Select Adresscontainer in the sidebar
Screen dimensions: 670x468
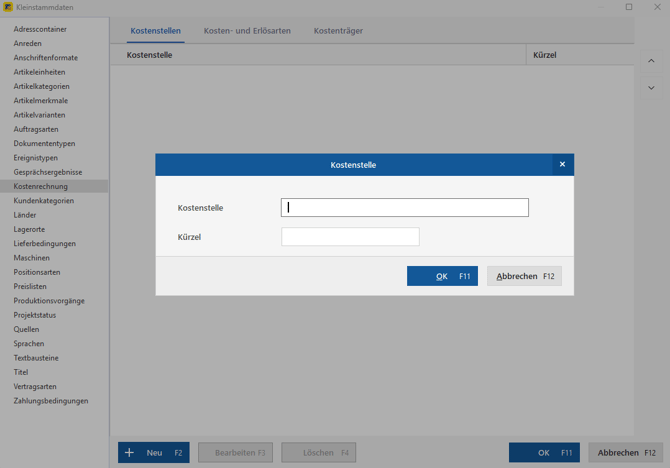tap(40, 29)
